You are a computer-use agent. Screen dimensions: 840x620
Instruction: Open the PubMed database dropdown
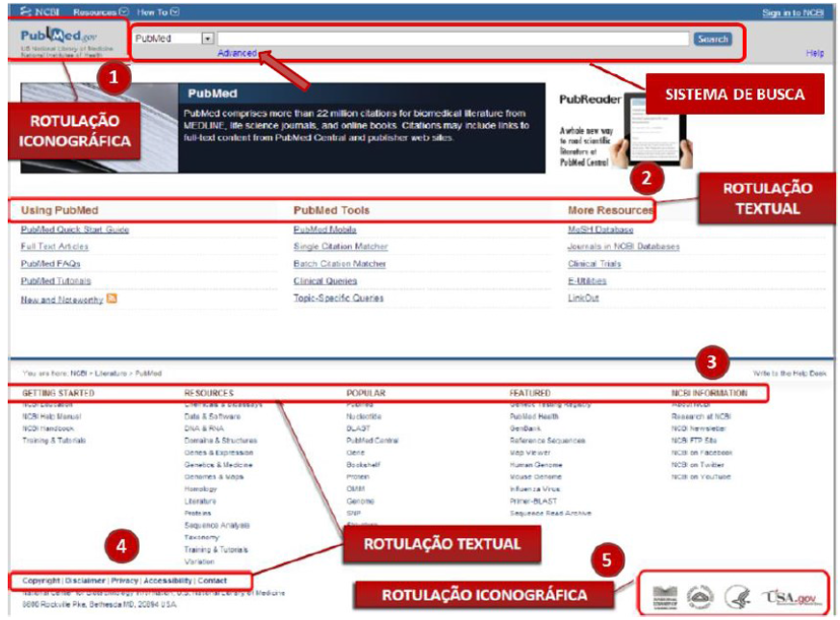coord(207,39)
